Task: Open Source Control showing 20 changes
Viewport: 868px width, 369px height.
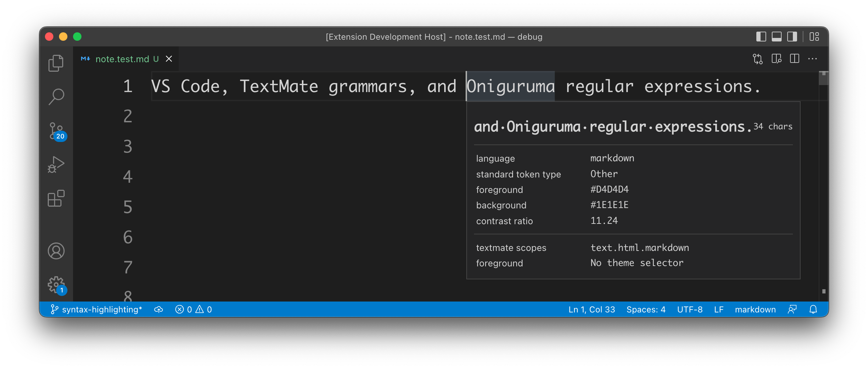Action: tap(56, 130)
